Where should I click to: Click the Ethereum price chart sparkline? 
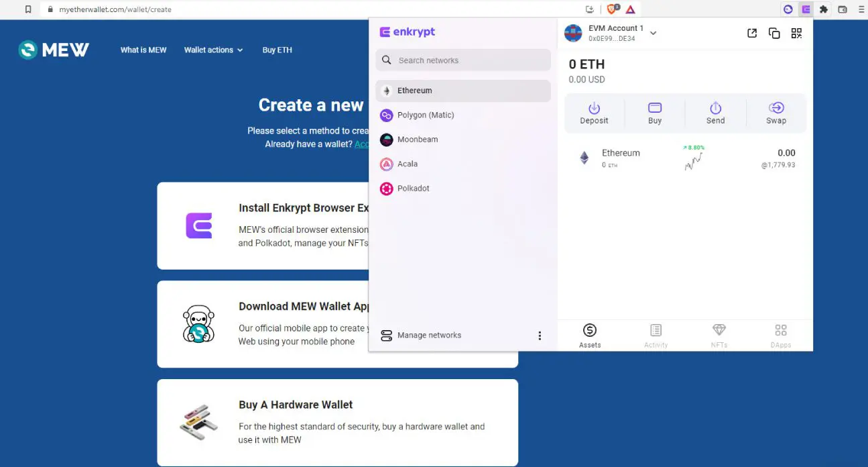coord(694,161)
